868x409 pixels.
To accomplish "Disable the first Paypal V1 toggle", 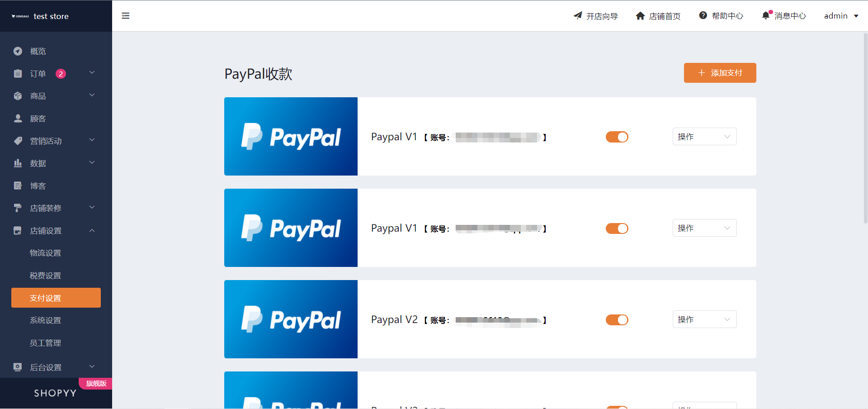I will (617, 137).
